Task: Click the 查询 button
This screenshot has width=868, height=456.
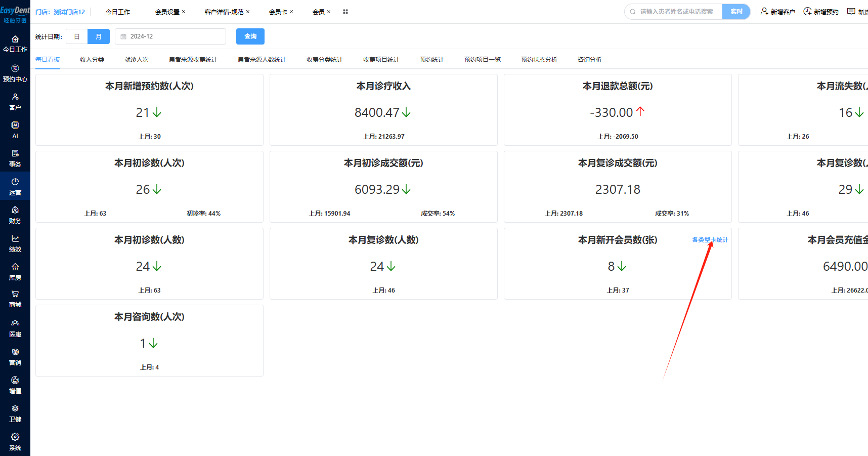Action: pos(250,36)
